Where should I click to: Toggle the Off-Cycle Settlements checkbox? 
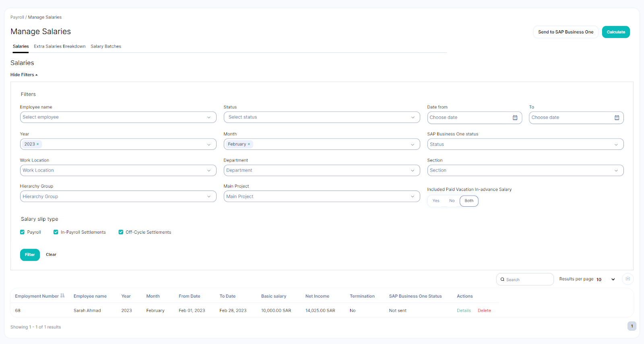(121, 232)
